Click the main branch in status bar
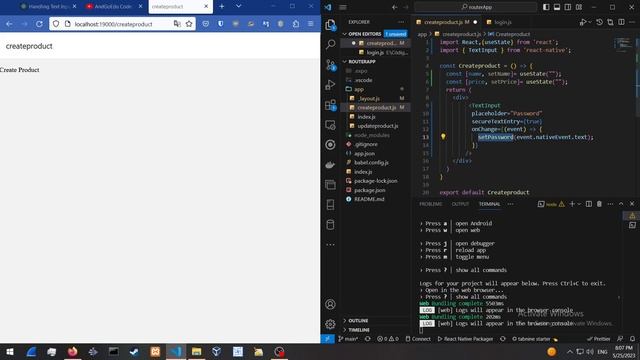Screen dimensions: 640x360 click(x=348, y=339)
